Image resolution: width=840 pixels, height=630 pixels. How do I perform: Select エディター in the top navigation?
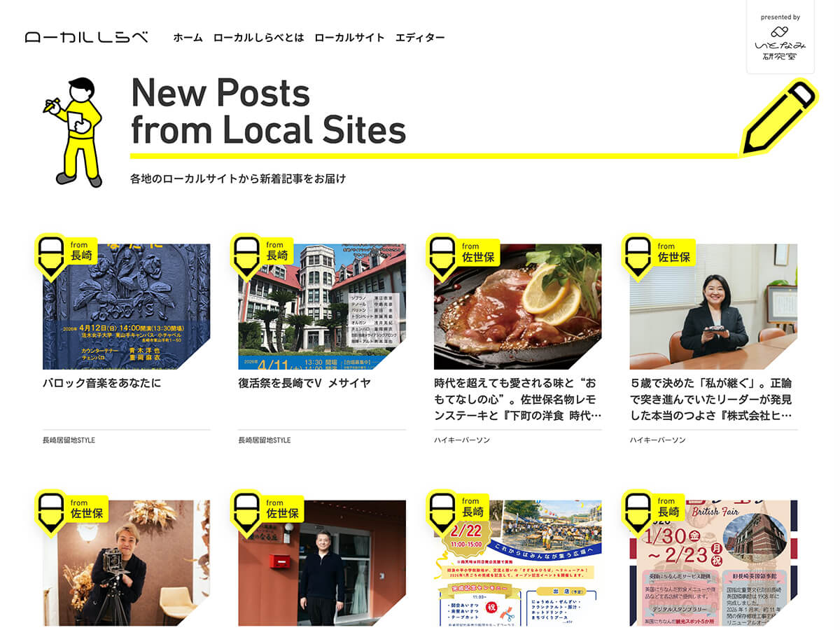[420, 38]
